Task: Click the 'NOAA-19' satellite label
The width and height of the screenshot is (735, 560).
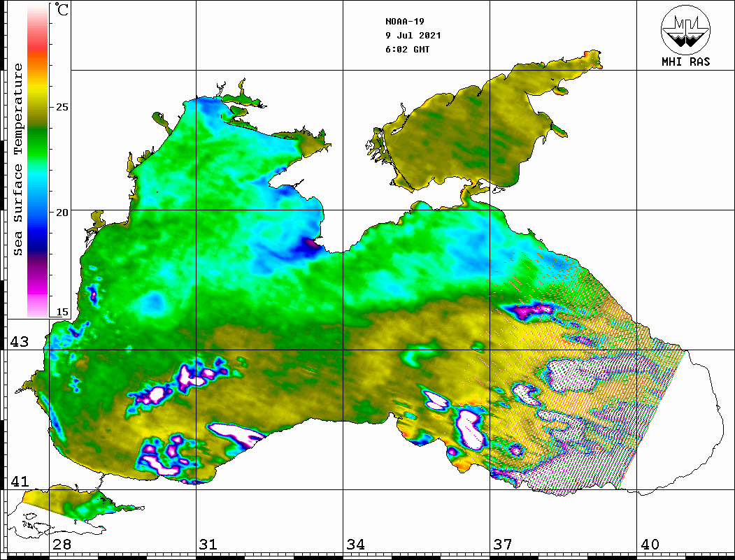Action: (404, 22)
